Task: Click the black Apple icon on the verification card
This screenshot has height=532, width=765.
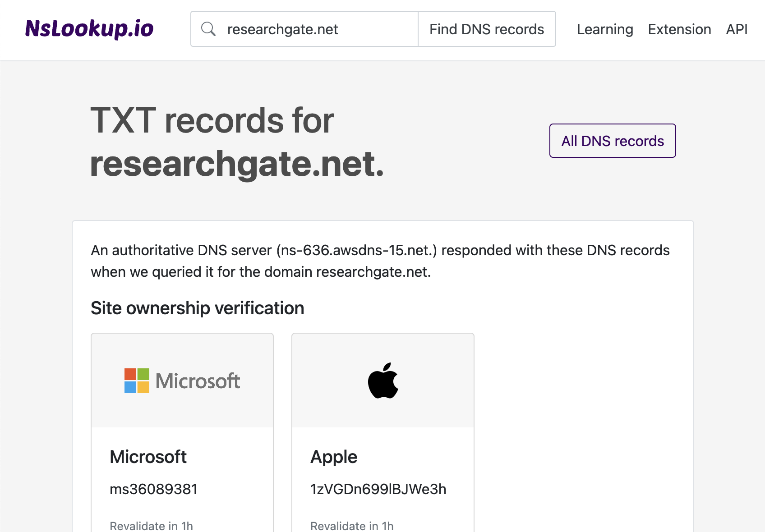Action: (383, 380)
